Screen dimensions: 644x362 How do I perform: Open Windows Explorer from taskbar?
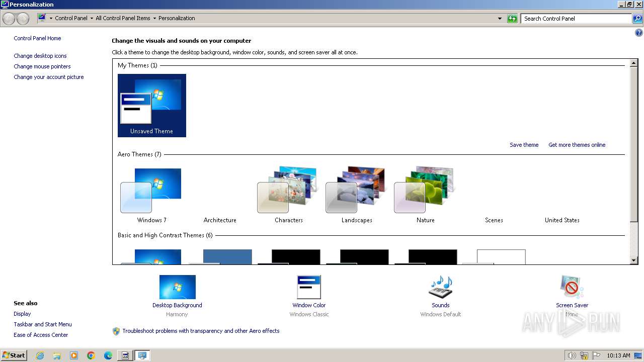point(57,355)
